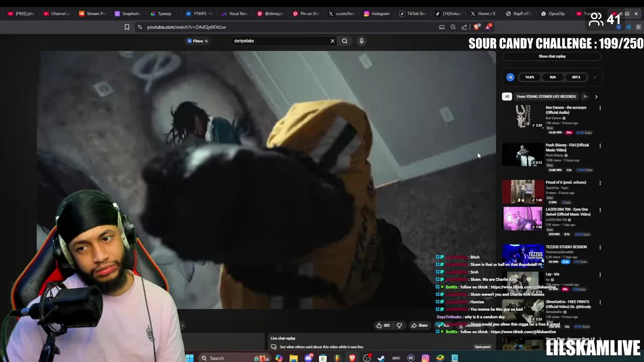Open Notepad from the taskbar
Screen dimensions: 644x362
point(455,358)
